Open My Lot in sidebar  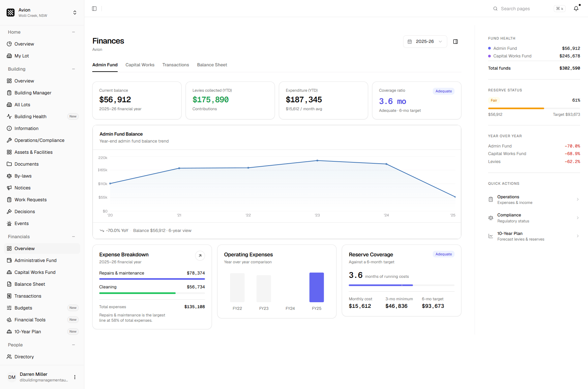pyautogui.click(x=42, y=56)
